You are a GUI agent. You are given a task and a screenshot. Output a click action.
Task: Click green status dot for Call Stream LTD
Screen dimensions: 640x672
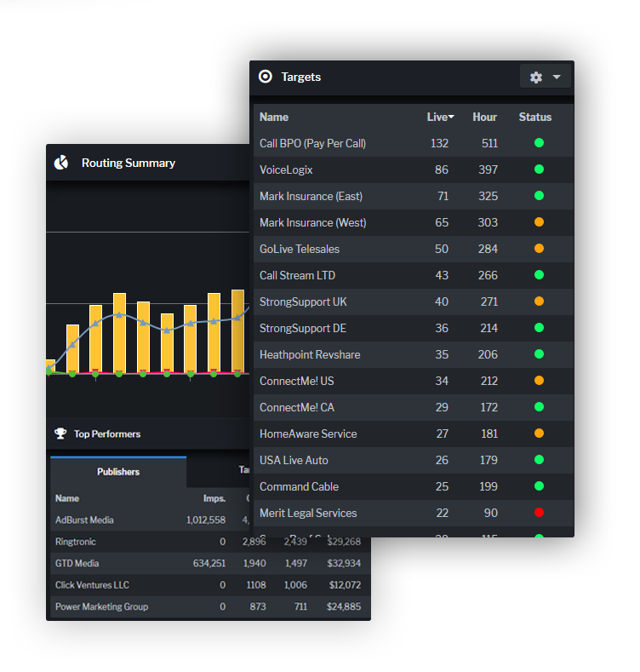pos(539,275)
